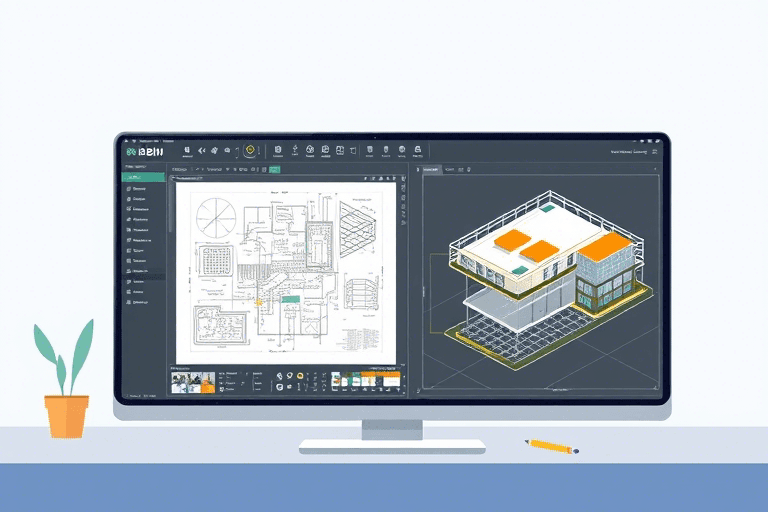The width and height of the screenshot is (768, 512).
Task: Toggle the teal marker on the 3D model roof
Action: (518, 267)
